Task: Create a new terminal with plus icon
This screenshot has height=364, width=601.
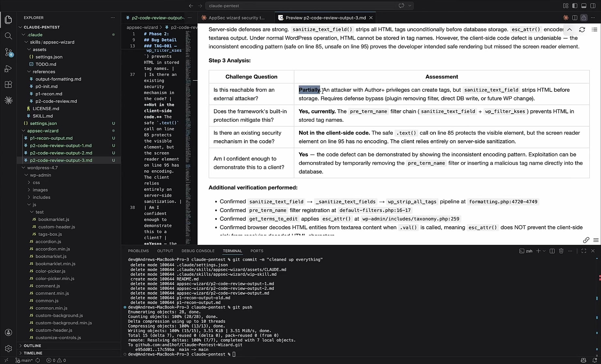Action: pyautogui.click(x=538, y=251)
